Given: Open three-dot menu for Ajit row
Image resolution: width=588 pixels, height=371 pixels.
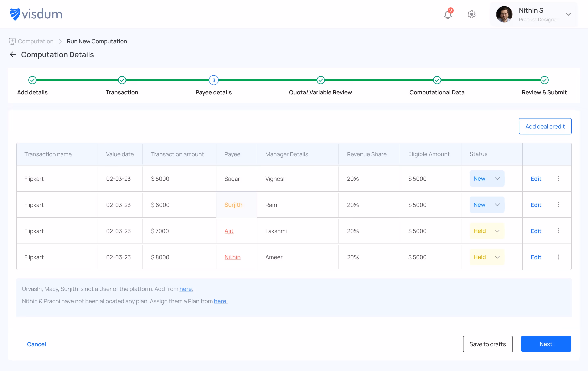Looking at the screenshot, I should point(558,231).
